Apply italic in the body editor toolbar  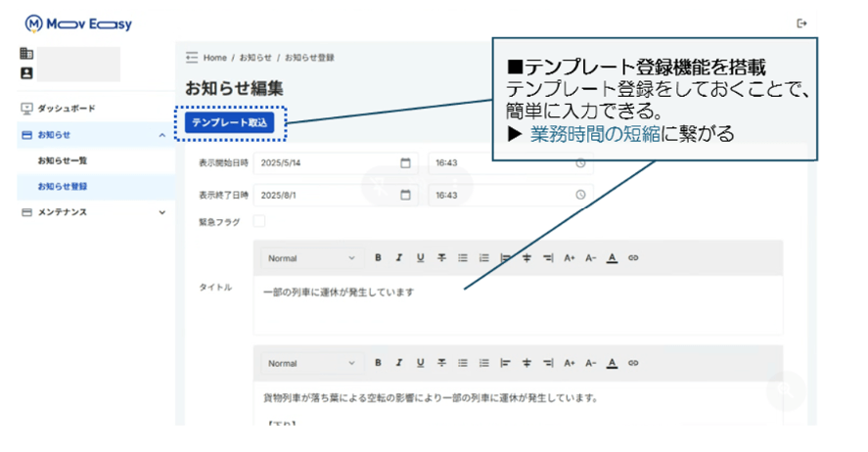click(398, 363)
